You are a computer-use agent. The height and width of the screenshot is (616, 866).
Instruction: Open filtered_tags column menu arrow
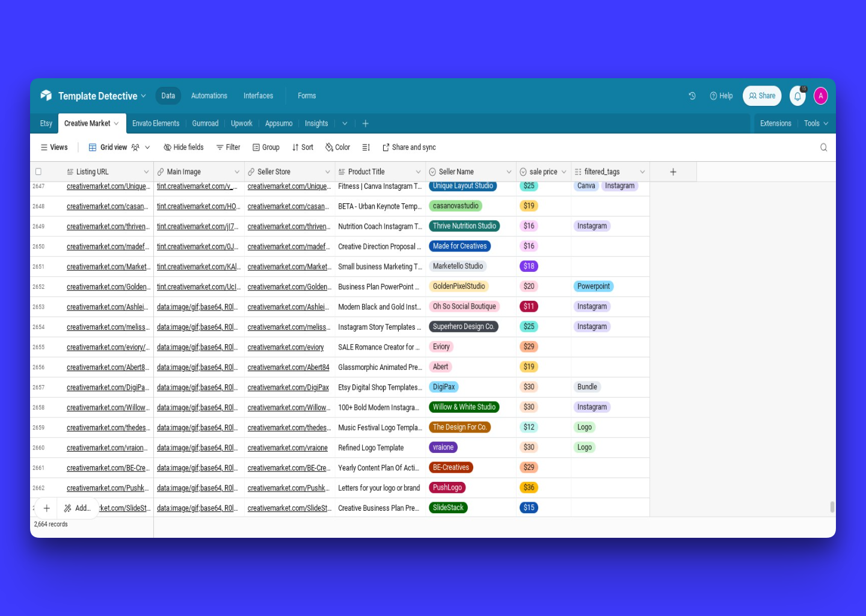(642, 172)
